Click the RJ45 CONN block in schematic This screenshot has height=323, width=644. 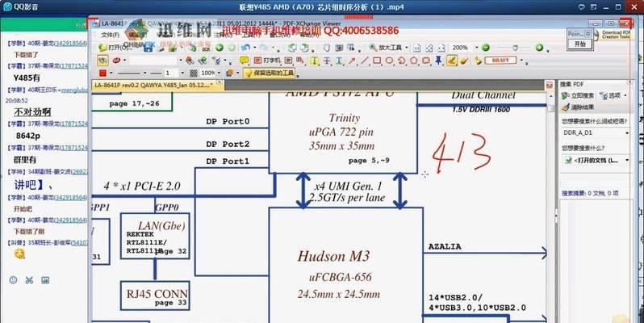(155, 296)
